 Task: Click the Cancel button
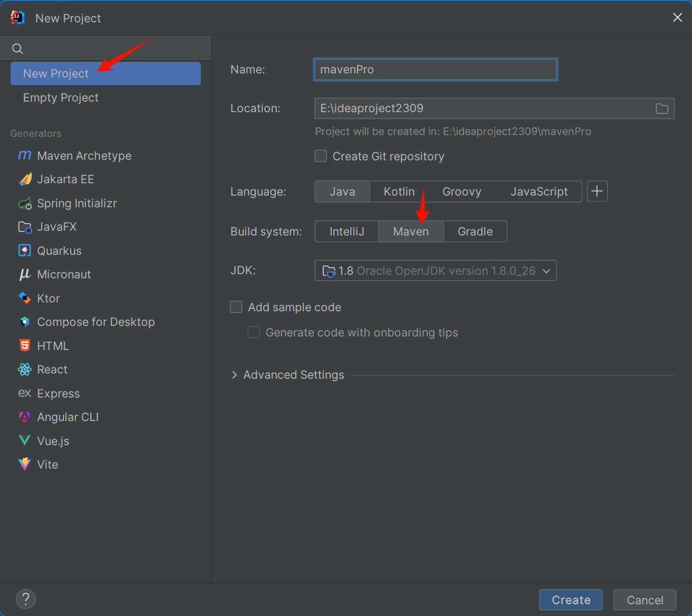[x=645, y=600]
